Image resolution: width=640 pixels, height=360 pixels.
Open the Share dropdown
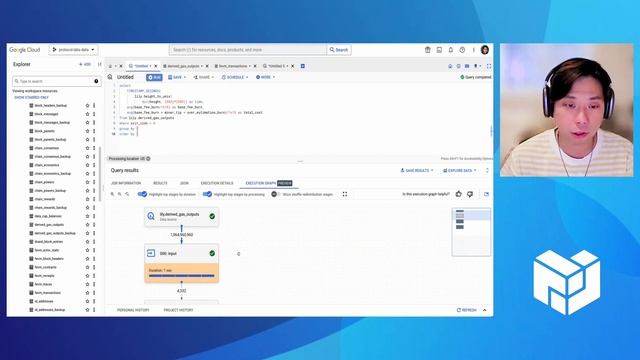(204, 77)
